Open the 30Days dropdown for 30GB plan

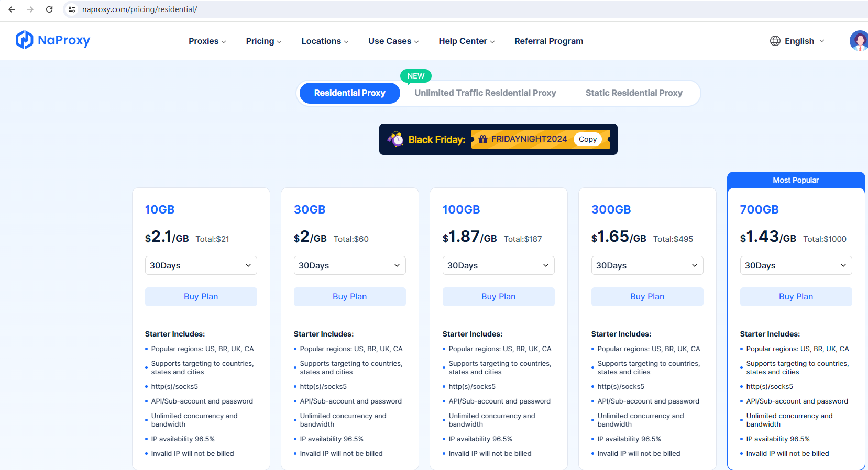tap(350, 265)
